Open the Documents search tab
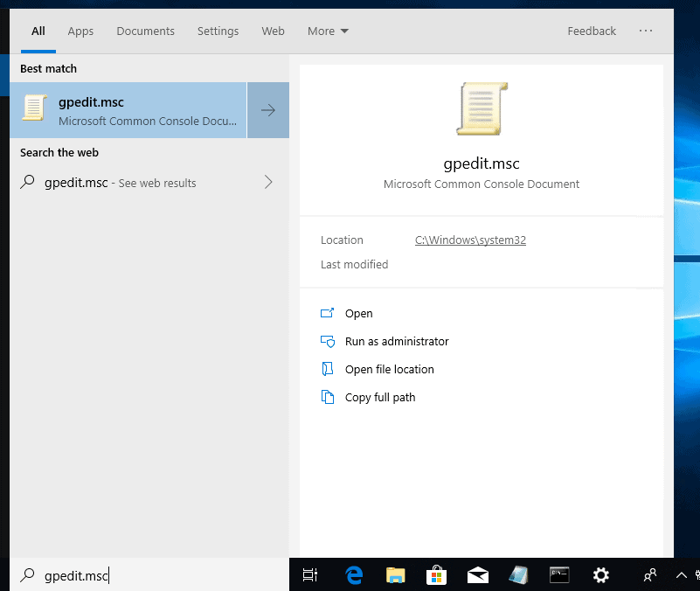The image size is (700, 591). (x=146, y=31)
